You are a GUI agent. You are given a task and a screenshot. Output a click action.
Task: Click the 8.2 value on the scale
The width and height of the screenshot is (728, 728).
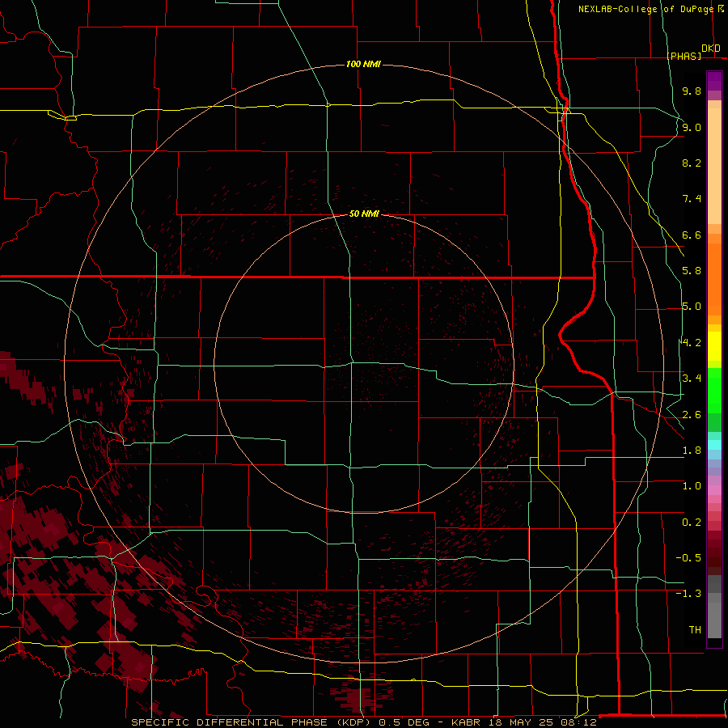pyautogui.click(x=692, y=163)
